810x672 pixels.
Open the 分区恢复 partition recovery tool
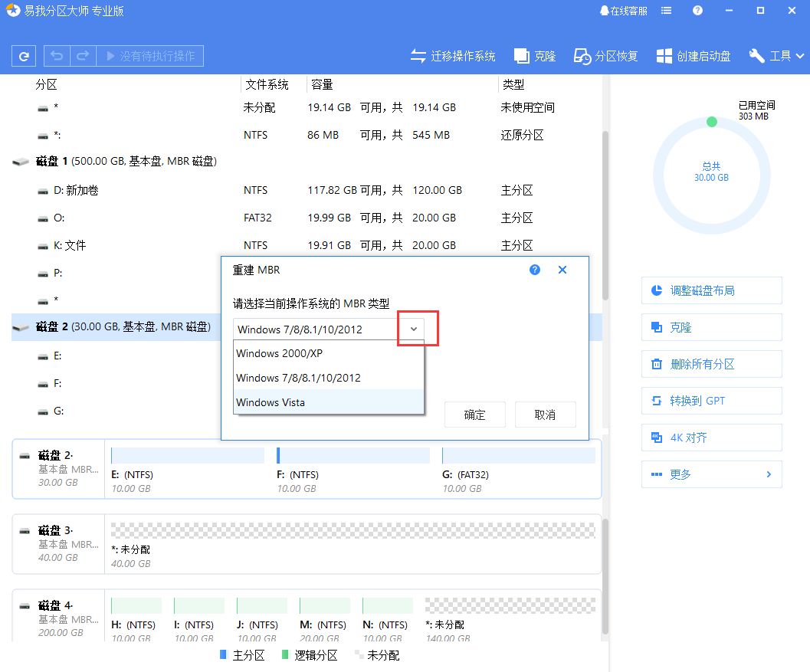[x=605, y=56]
